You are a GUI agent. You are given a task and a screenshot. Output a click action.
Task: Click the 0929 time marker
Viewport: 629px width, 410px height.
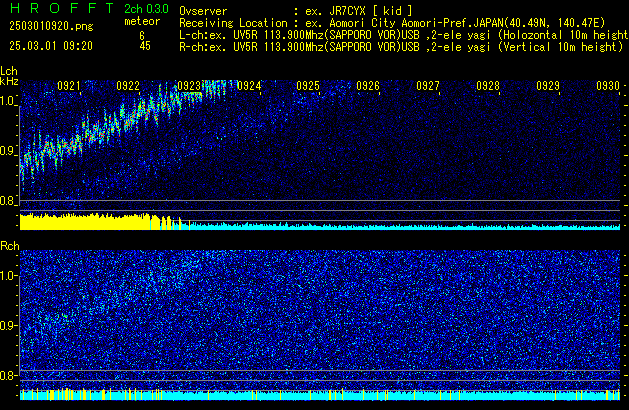click(x=548, y=86)
